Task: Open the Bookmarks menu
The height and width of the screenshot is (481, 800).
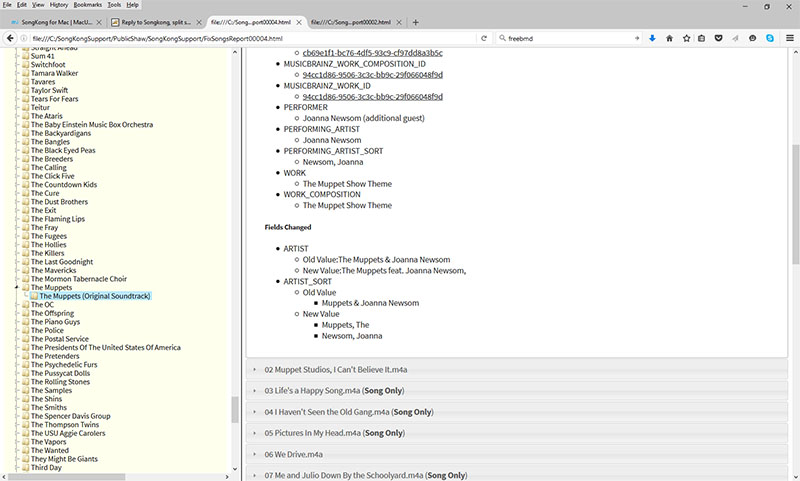Action: (x=88, y=5)
